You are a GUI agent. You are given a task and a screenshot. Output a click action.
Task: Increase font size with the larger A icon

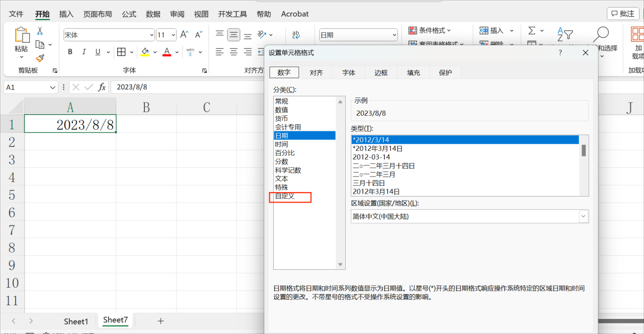click(x=185, y=35)
